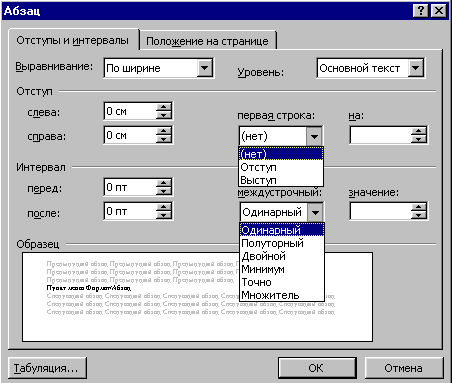Decrease the значение spacing value
The height and width of the screenshot is (383, 452).
click(x=419, y=215)
